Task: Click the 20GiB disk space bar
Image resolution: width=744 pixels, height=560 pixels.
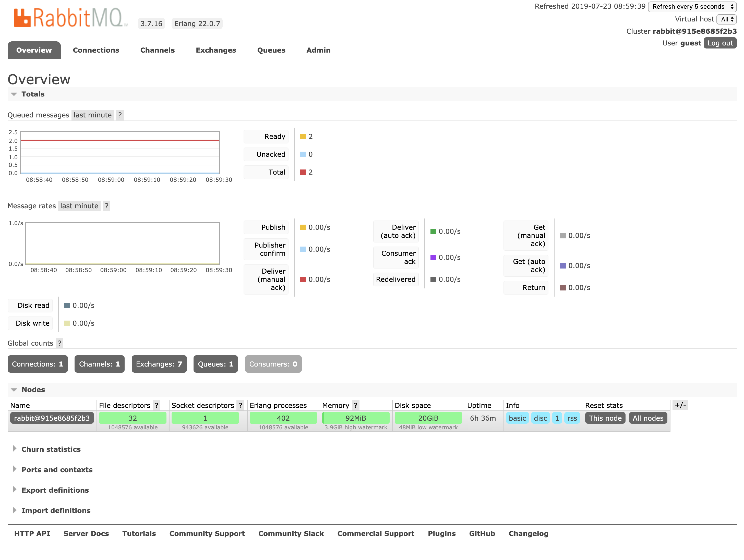Action: (x=428, y=418)
